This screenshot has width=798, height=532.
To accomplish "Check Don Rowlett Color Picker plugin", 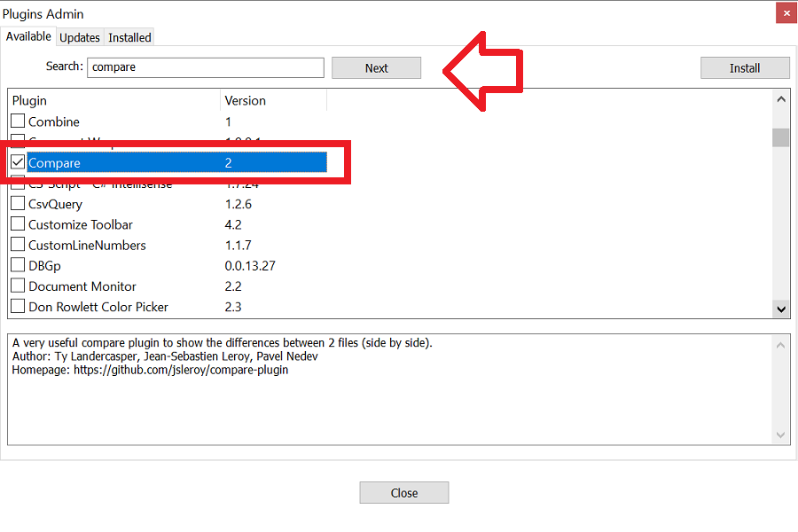I will click(x=17, y=306).
